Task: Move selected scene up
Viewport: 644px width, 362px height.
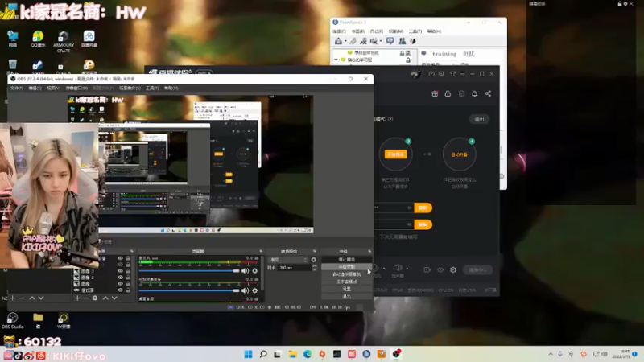Action: point(32,298)
